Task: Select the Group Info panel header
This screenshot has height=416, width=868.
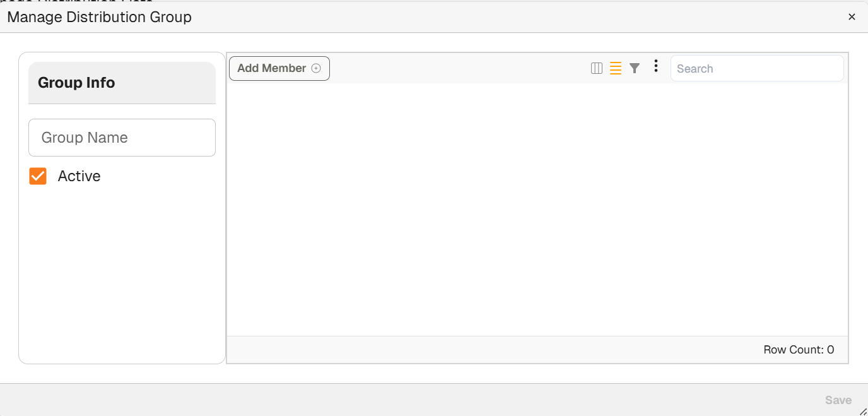Action: (122, 83)
